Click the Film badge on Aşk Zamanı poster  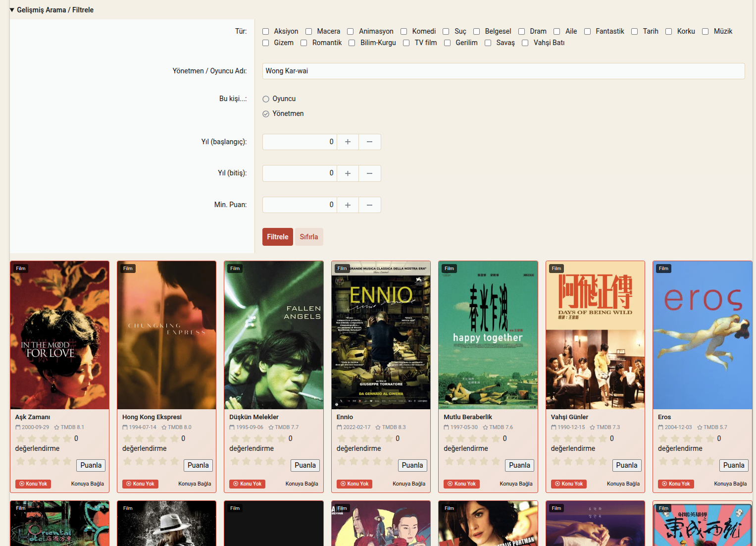(x=21, y=269)
